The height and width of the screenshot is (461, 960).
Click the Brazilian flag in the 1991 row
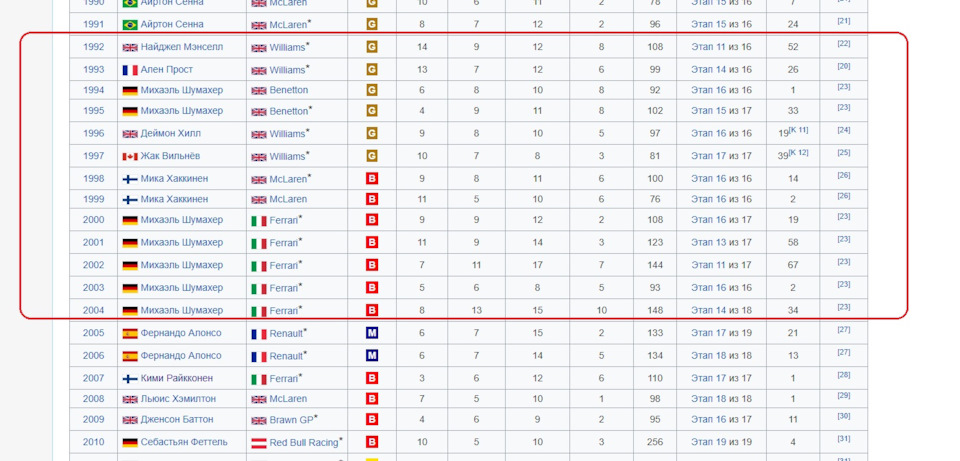130,24
